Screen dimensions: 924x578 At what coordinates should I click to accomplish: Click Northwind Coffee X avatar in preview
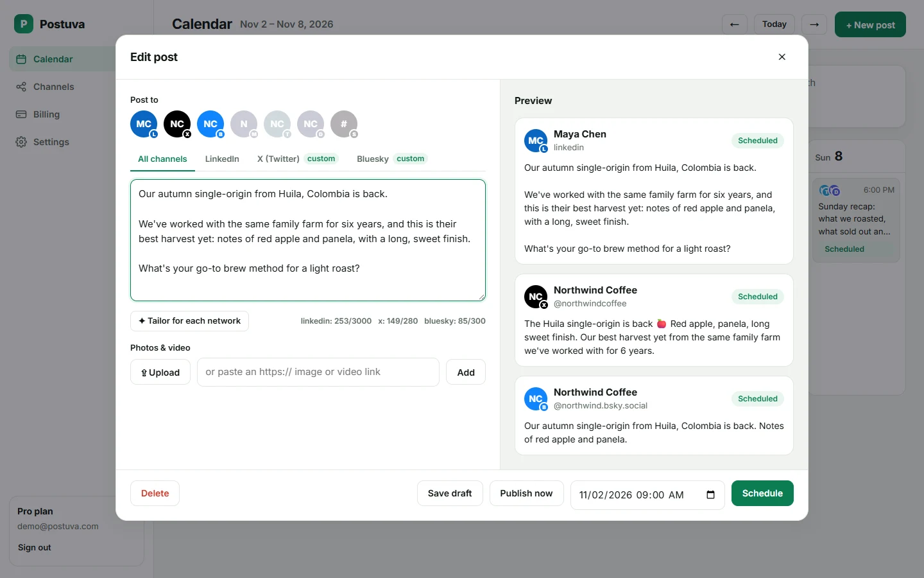pyautogui.click(x=536, y=297)
